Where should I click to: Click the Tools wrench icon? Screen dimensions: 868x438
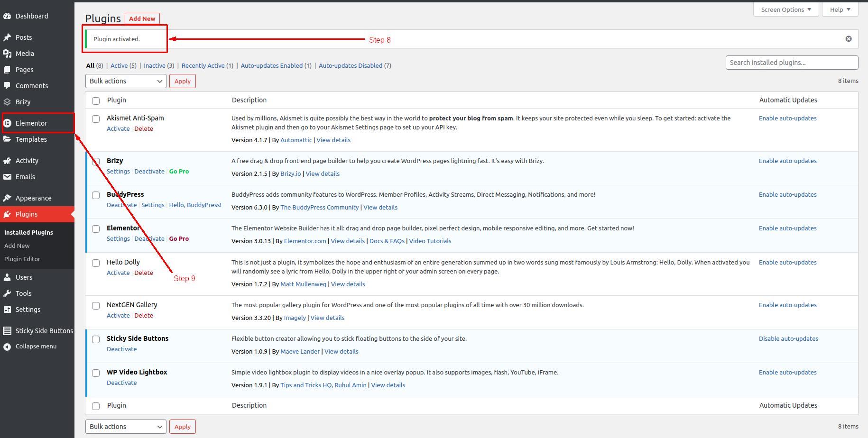[x=7, y=293]
